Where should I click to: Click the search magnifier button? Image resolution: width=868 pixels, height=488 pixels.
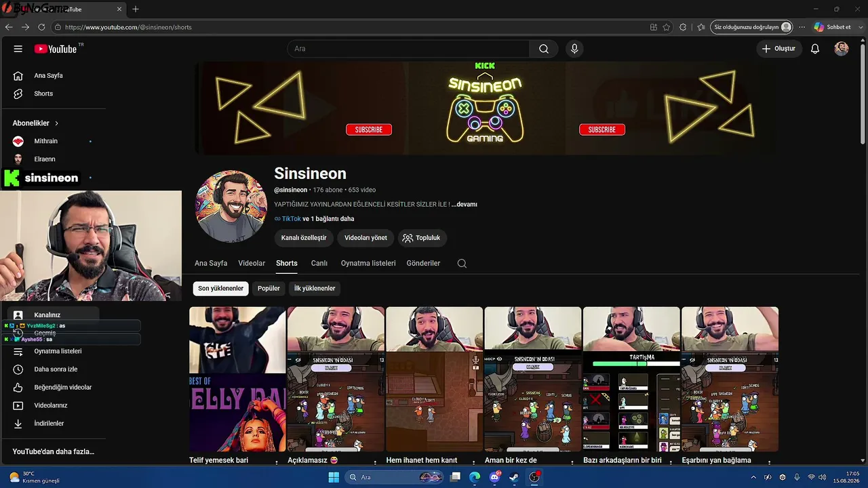(544, 49)
